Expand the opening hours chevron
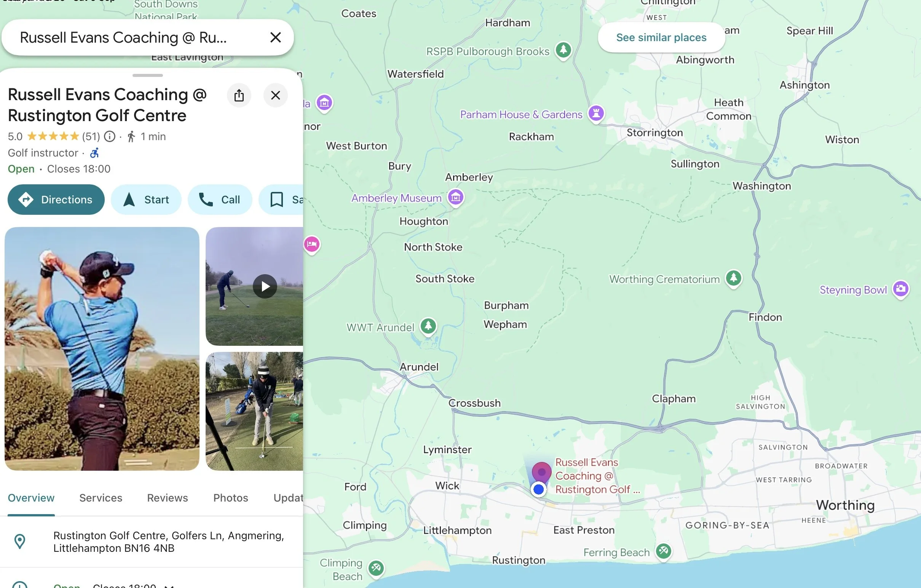921x588 pixels. 169,586
